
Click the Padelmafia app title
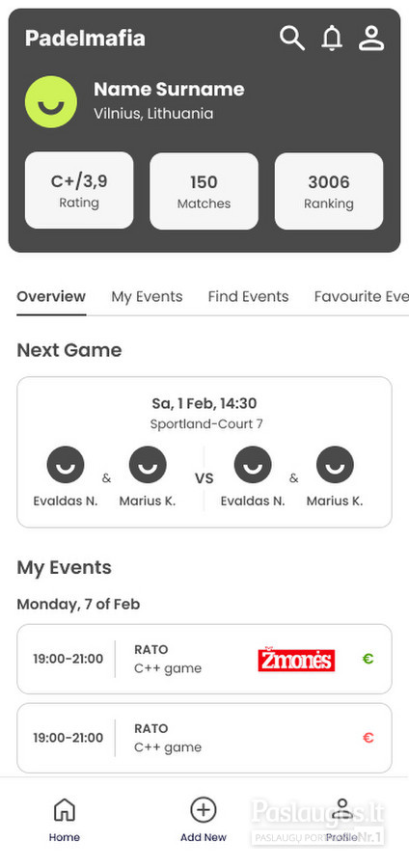click(x=85, y=39)
